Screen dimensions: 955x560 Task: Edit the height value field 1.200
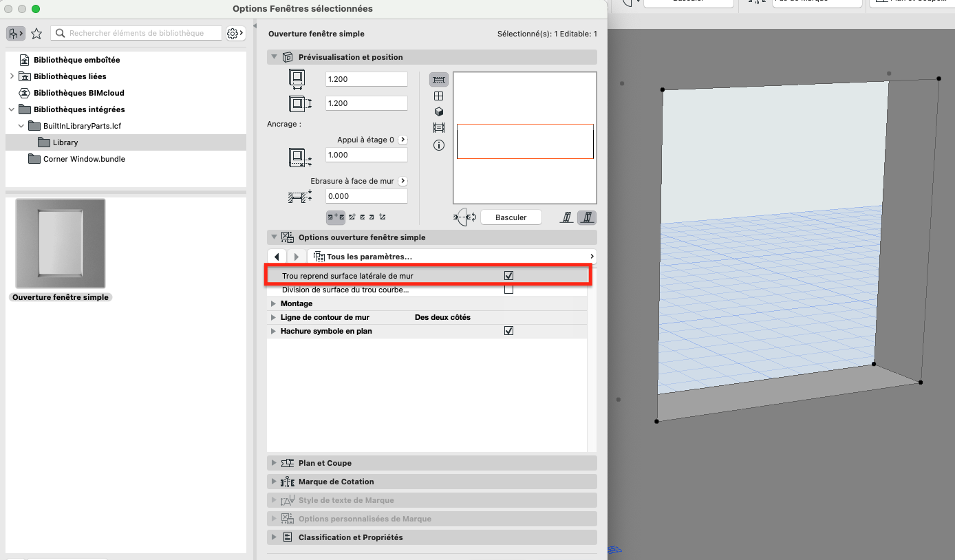point(367,103)
